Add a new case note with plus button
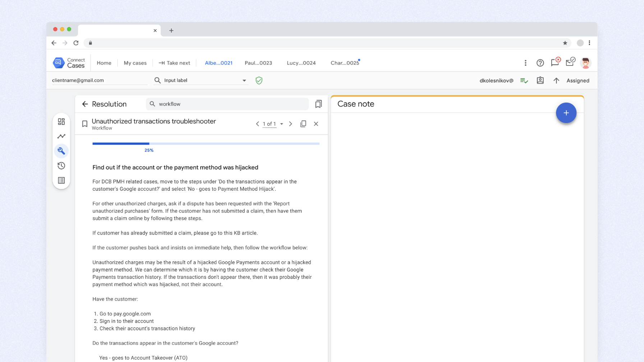The image size is (644, 362). (x=566, y=113)
